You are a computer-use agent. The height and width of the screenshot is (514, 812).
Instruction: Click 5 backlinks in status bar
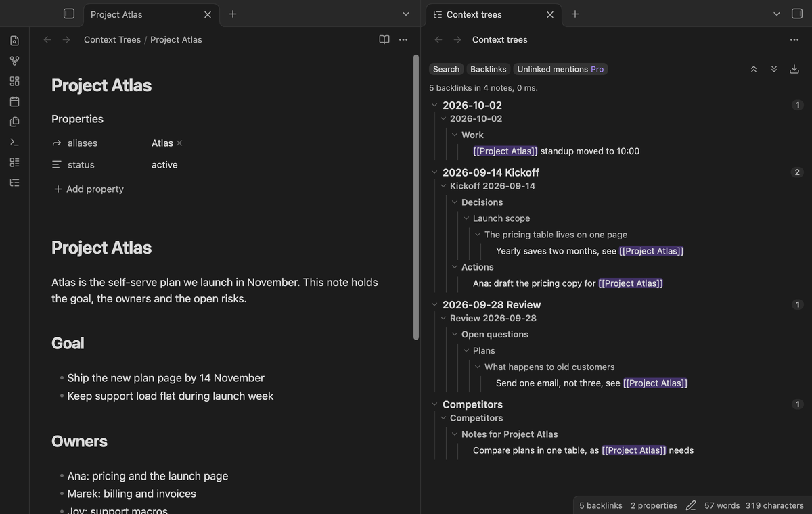[601, 505]
